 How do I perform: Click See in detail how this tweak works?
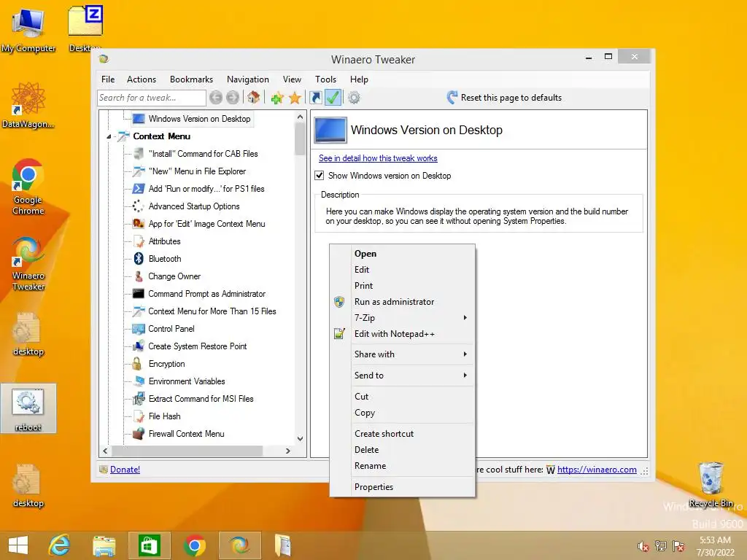[378, 158]
